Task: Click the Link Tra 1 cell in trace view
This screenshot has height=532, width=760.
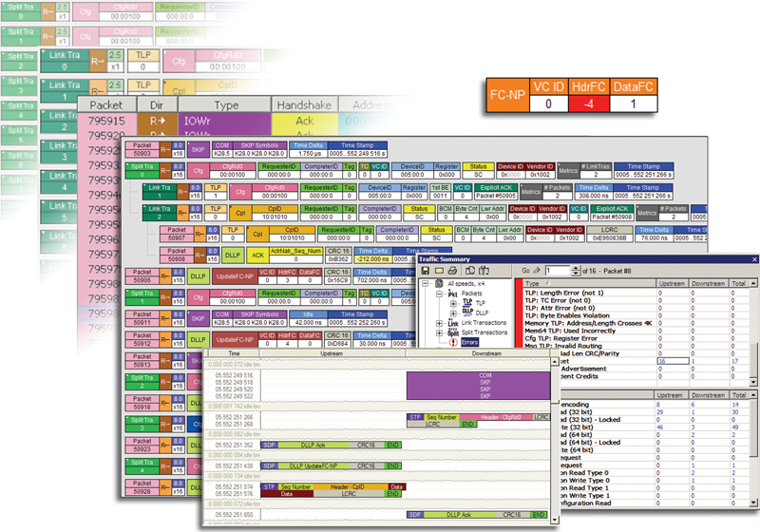Action: tap(160, 191)
